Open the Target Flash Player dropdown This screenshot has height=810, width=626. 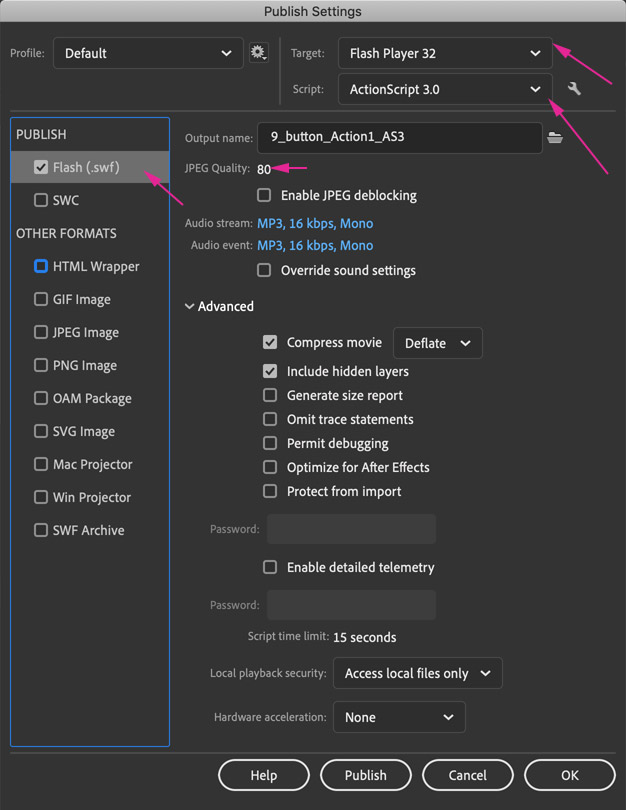(x=445, y=53)
